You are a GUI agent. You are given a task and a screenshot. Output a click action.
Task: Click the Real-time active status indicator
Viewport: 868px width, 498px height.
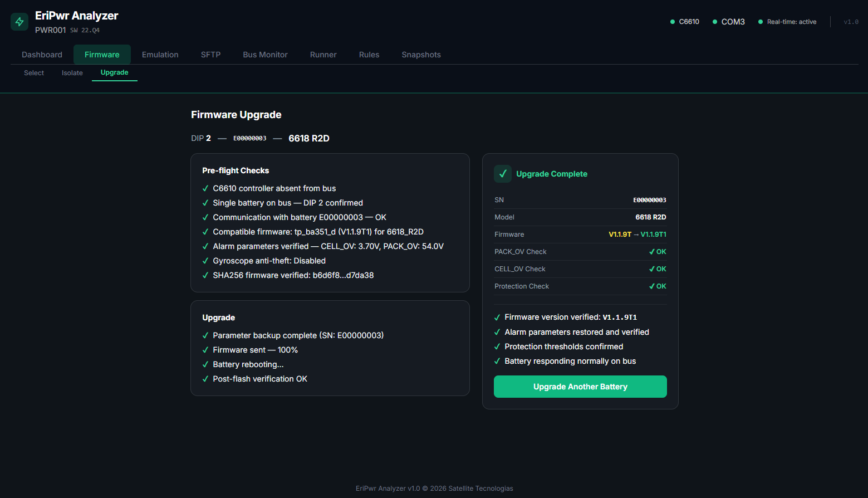[787, 22]
